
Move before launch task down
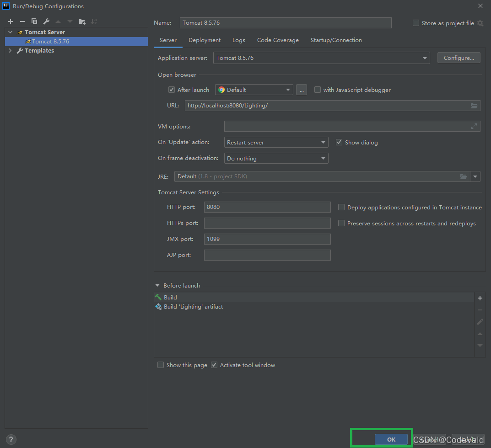click(x=480, y=346)
